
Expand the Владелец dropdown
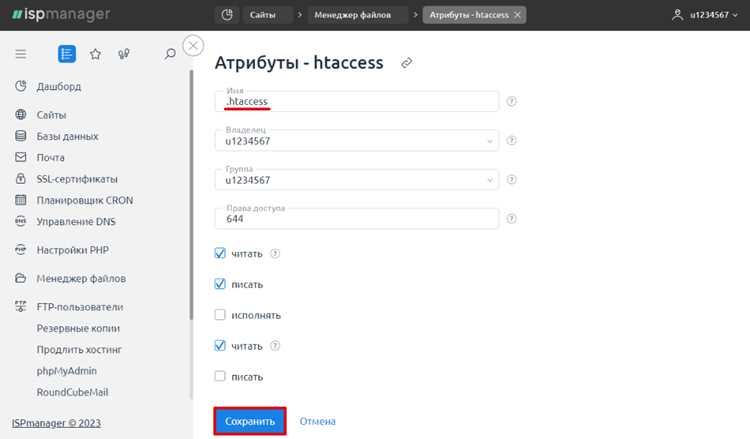pyautogui.click(x=357, y=141)
